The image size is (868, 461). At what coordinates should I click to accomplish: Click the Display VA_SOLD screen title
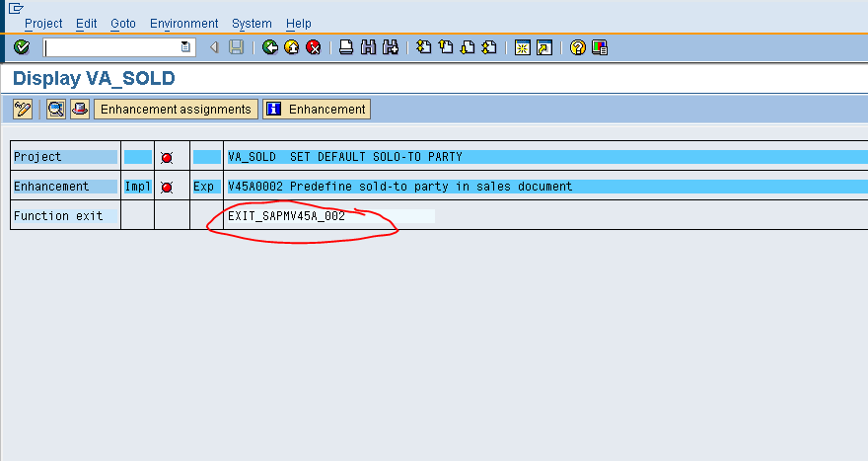[x=94, y=78]
